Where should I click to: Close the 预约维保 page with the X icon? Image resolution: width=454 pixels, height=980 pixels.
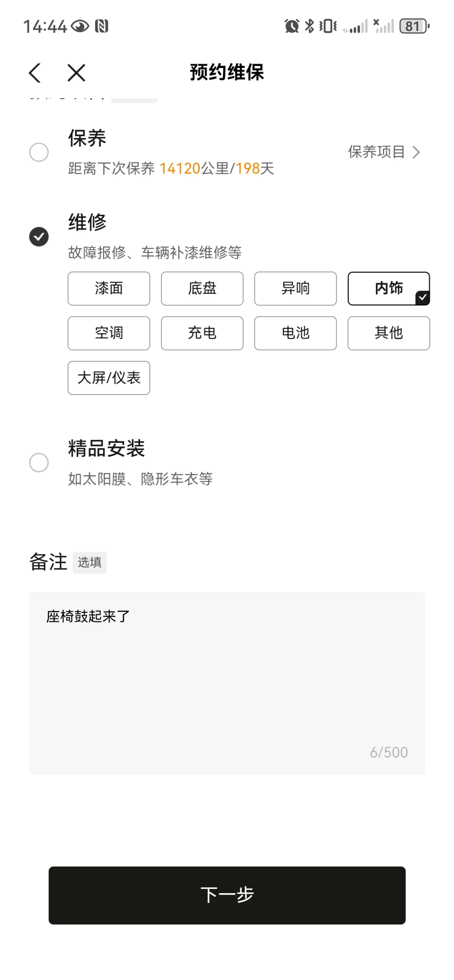76,73
